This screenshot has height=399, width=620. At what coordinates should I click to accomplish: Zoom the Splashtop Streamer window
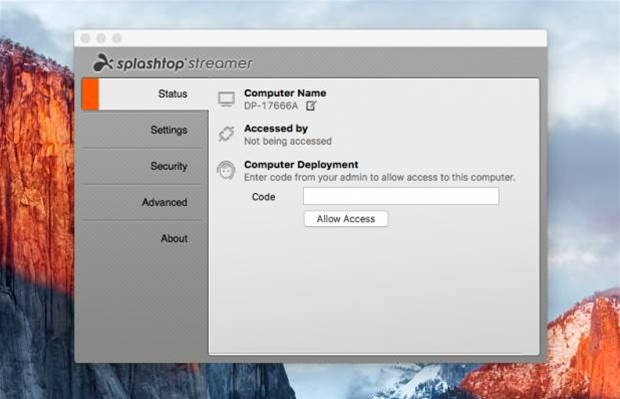pos(117,38)
